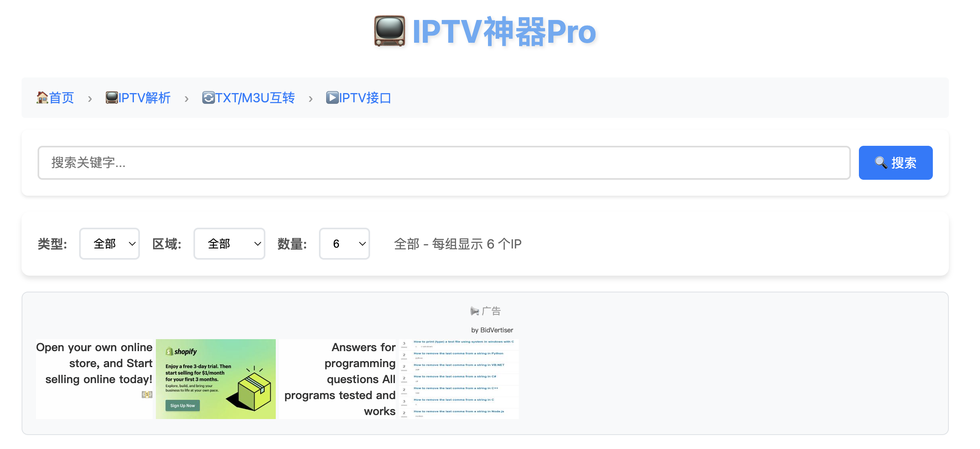Image resolution: width=980 pixels, height=449 pixels.
Task: Click the refresh icon beside TXT/M3U互转
Action: pyautogui.click(x=208, y=97)
